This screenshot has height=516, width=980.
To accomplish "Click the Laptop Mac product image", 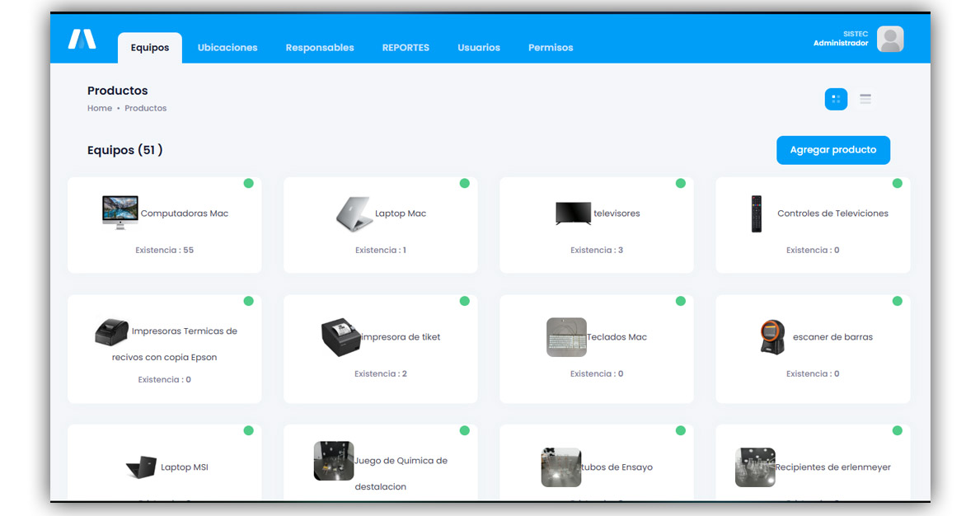I will 354,213.
